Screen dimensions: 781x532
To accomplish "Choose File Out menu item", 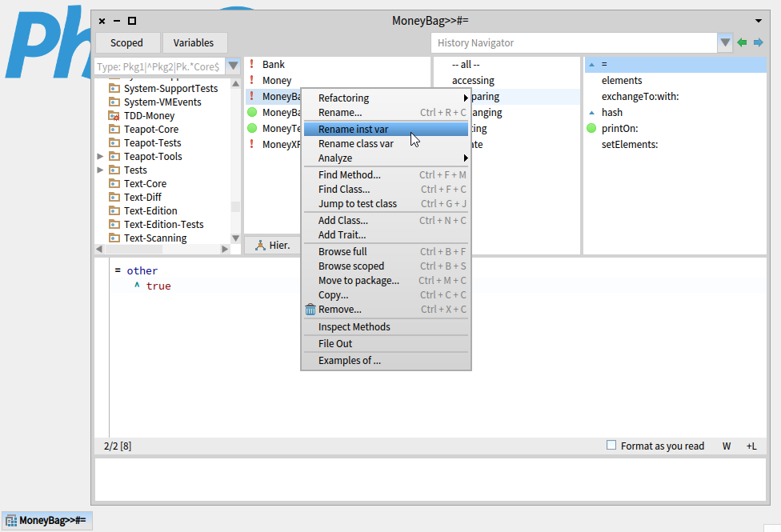I will pos(386,344).
